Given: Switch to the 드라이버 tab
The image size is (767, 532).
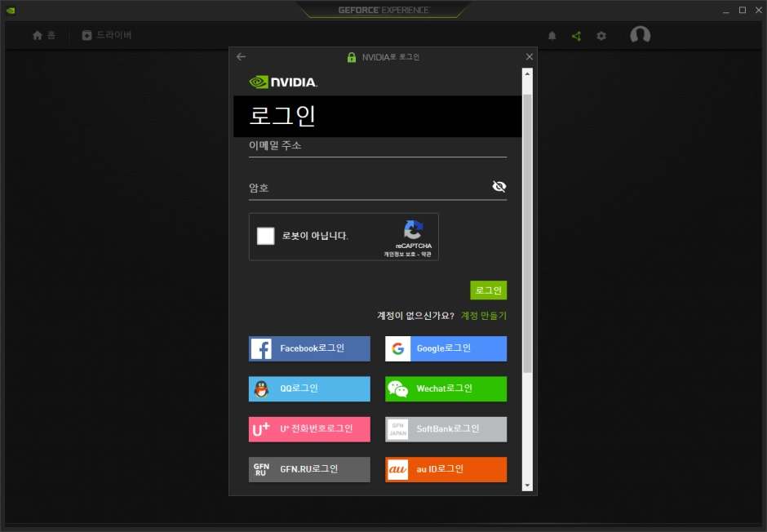Looking at the screenshot, I should point(107,36).
